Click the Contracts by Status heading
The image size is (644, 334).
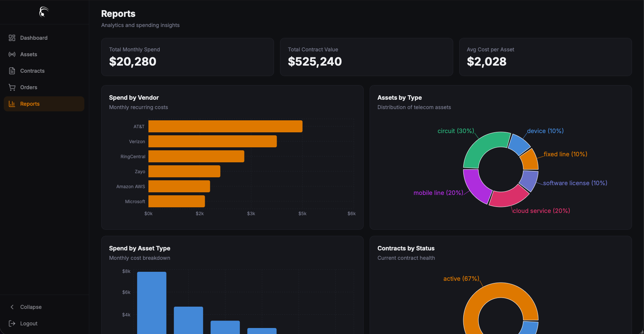[x=406, y=248]
